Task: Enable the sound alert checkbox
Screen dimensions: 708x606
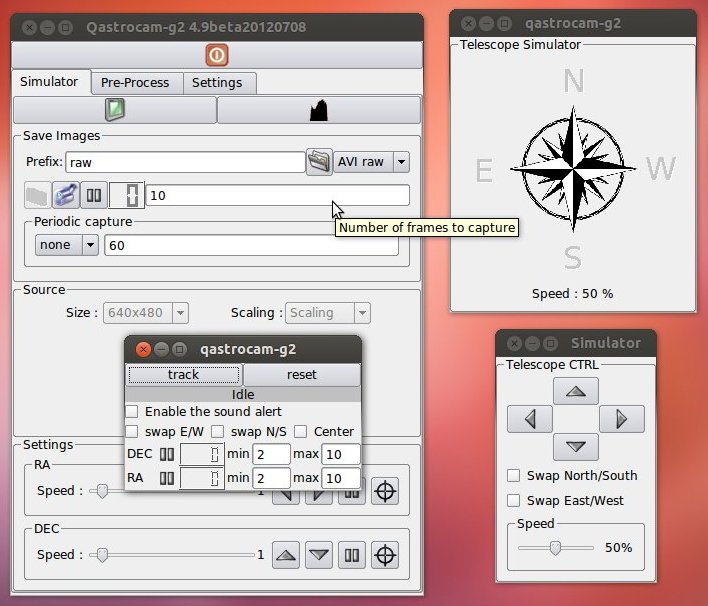Action: click(132, 411)
